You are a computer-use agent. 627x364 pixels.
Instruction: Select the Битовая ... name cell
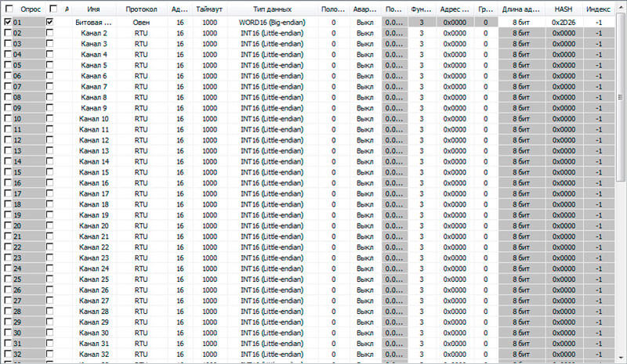tap(93, 23)
